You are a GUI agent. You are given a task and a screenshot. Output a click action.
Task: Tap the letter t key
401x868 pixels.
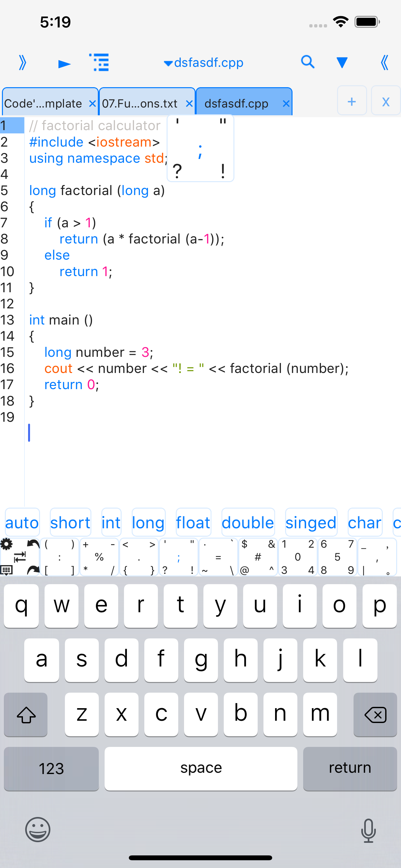click(x=180, y=606)
